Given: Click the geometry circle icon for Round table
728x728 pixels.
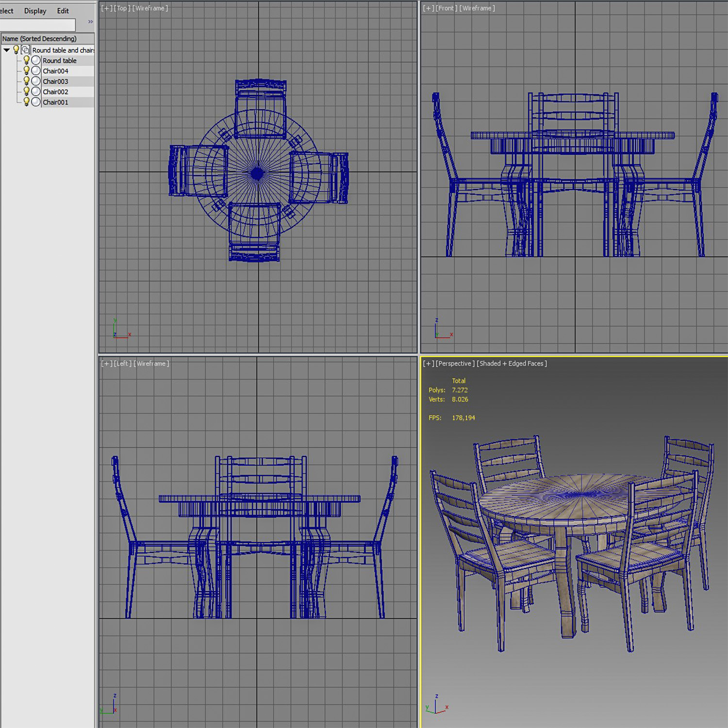Looking at the screenshot, I should coord(36,61).
